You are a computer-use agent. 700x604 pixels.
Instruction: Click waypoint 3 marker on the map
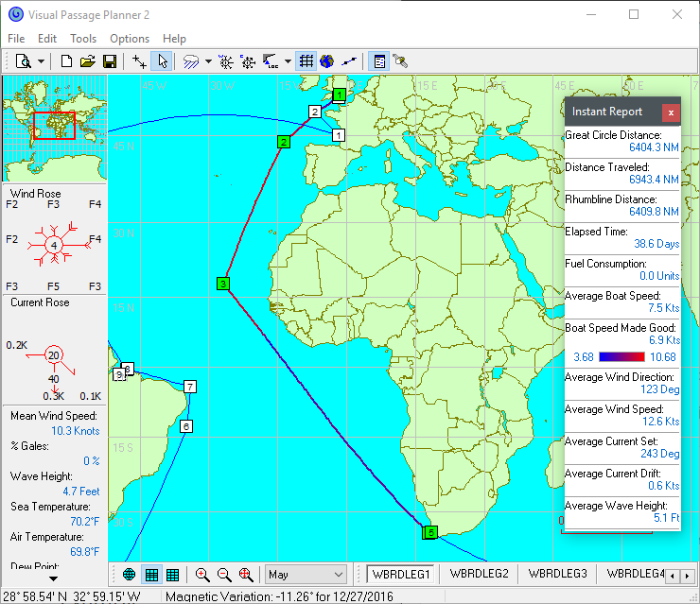[222, 284]
